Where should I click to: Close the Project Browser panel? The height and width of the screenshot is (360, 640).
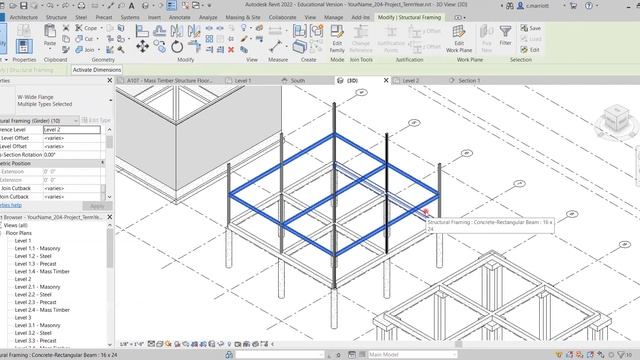click(x=109, y=217)
